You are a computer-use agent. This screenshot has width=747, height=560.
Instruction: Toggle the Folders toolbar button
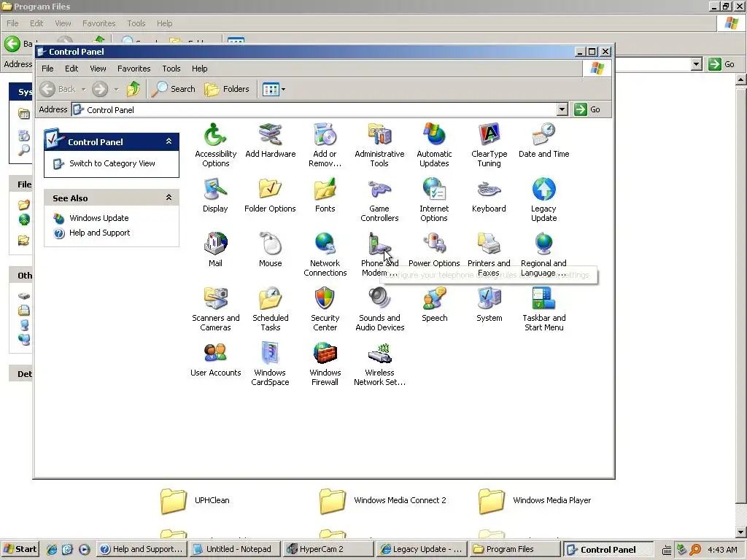[227, 89]
